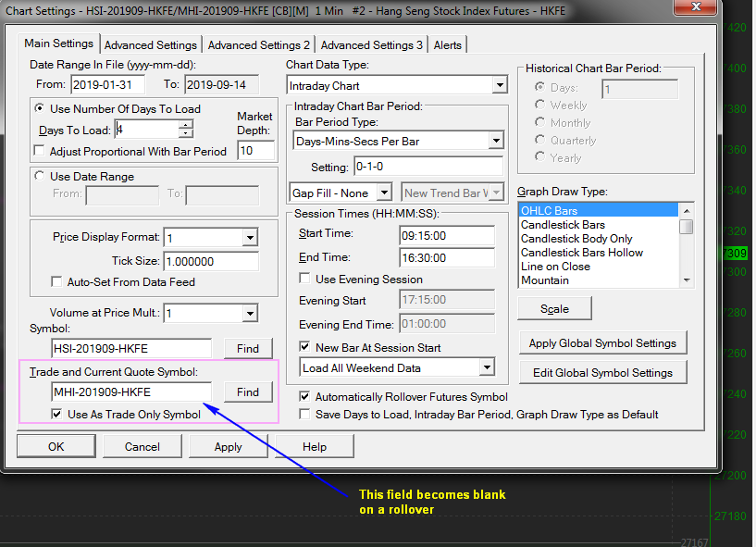The height and width of the screenshot is (547, 756).
Task: Open the Advanced Settings 2 tab
Action: click(258, 45)
